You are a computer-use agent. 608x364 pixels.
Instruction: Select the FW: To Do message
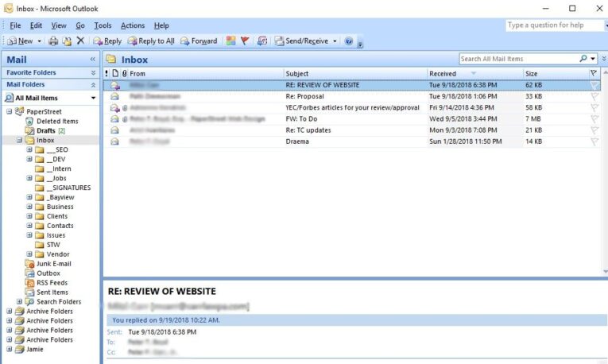(352, 119)
